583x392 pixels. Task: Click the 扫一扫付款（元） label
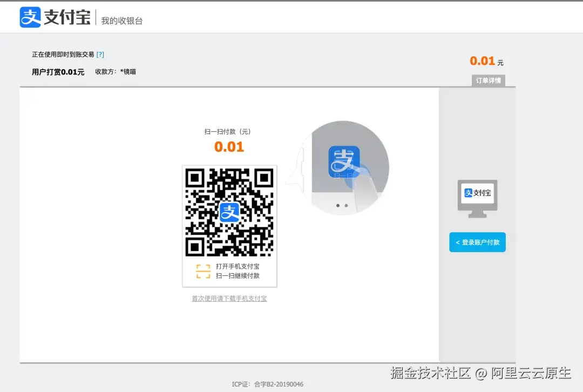(x=229, y=132)
